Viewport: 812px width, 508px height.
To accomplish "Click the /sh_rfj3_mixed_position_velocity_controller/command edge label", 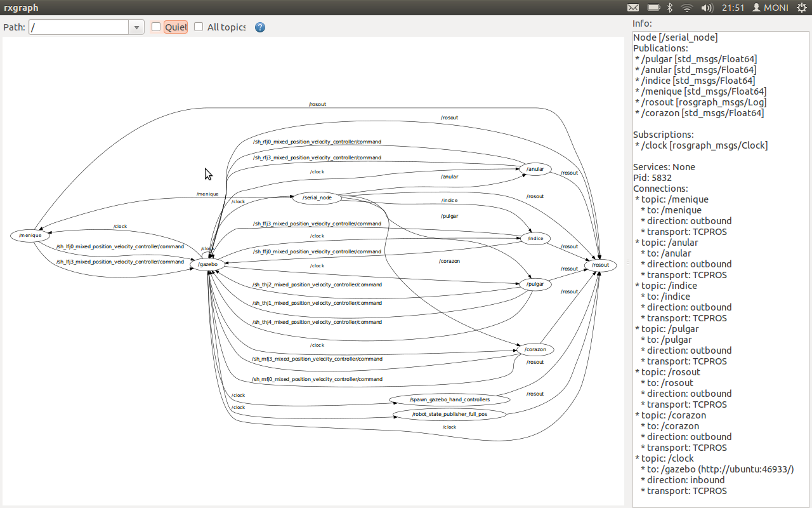I will [317, 157].
